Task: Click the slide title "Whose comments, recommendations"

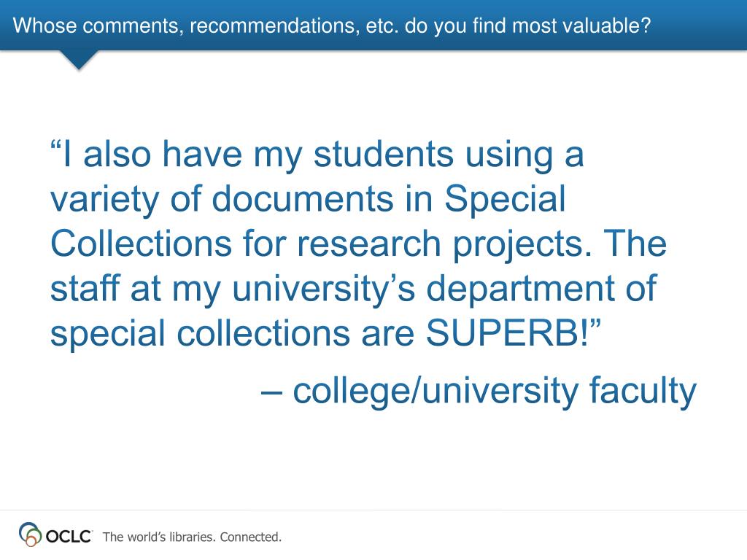Action: pyautogui.click(x=186, y=26)
